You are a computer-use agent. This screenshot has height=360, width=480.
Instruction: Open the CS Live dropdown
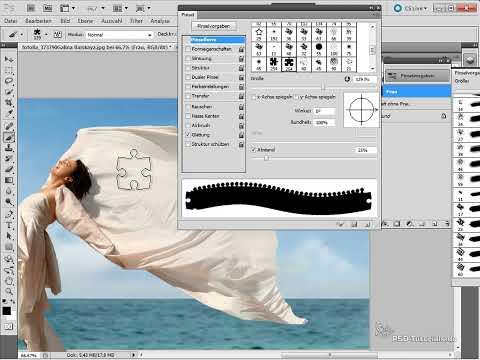coord(411,8)
